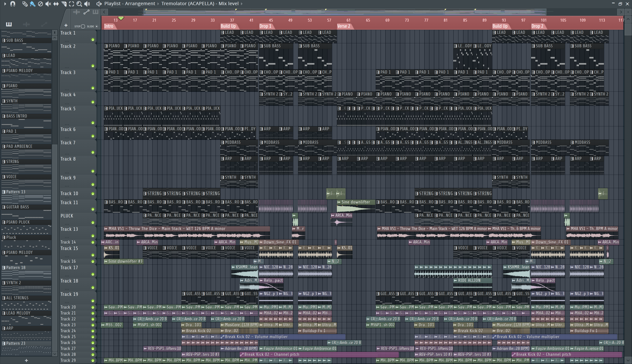Mute Track 1 with green light
Image resolution: width=632 pixels, height=364 pixels.
tap(93, 40)
